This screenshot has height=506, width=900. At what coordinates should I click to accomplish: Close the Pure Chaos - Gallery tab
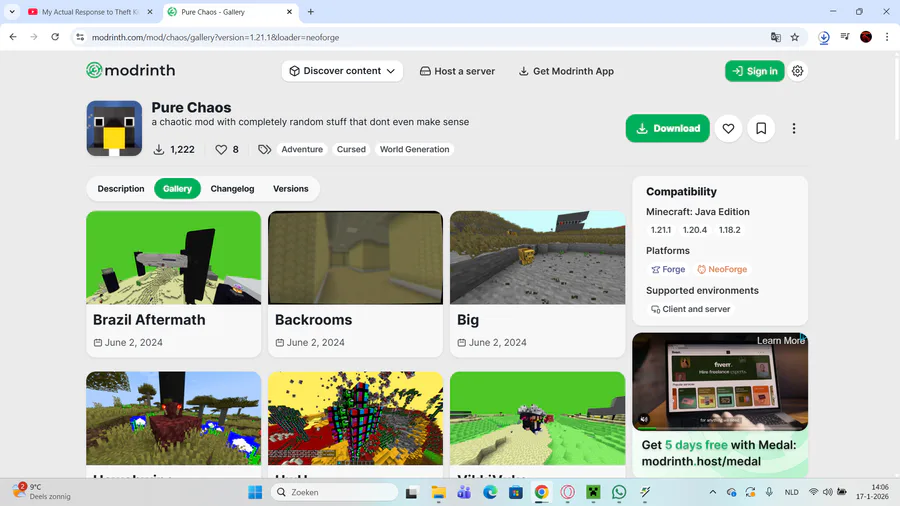point(289,11)
